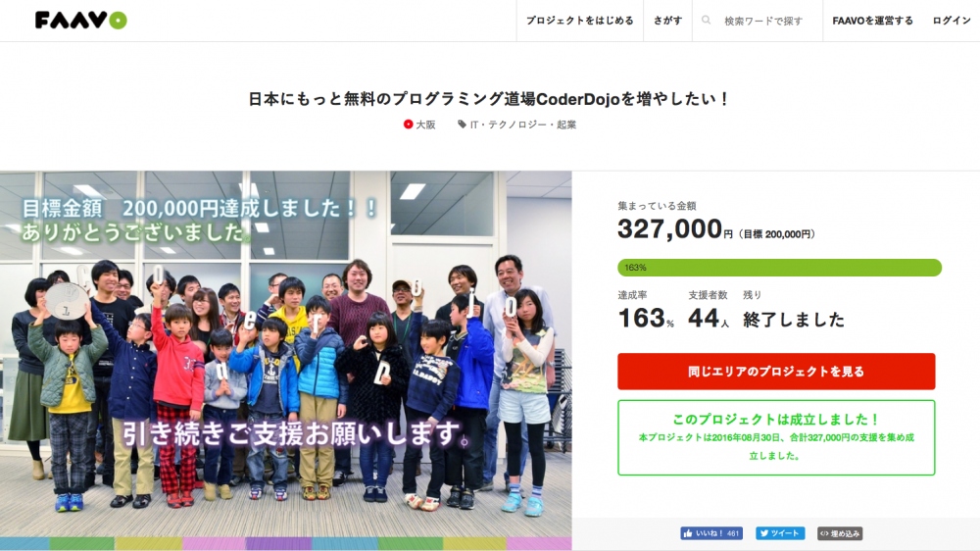Open FAAVOを運営する menu item
Screen dimensions: 980x551
click(x=872, y=21)
